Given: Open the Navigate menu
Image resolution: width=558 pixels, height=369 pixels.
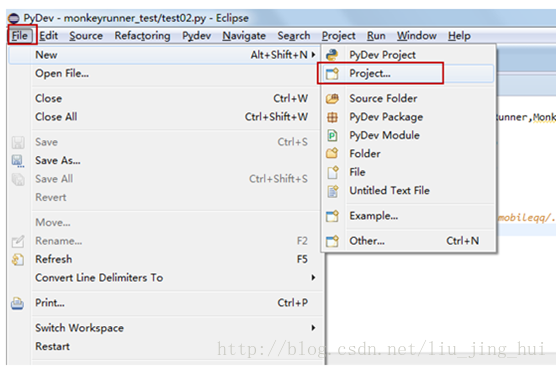Looking at the screenshot, I should (x=244, y=36).
